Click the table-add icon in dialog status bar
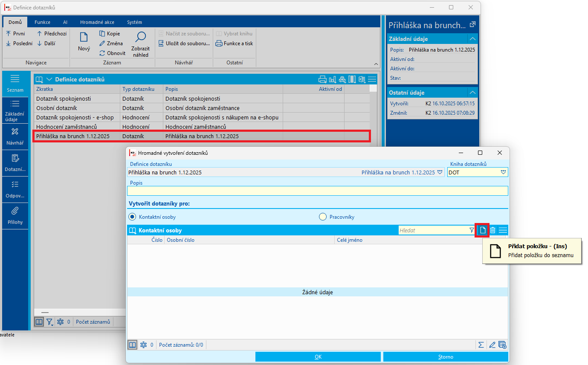 (502, 345)
